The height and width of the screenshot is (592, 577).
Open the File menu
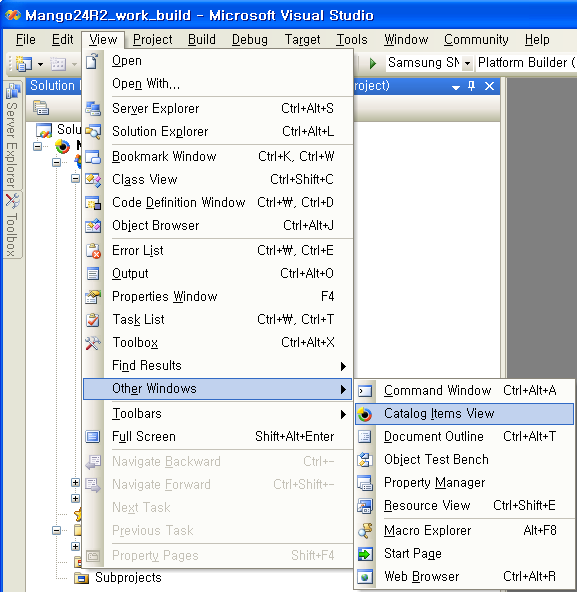26,40
